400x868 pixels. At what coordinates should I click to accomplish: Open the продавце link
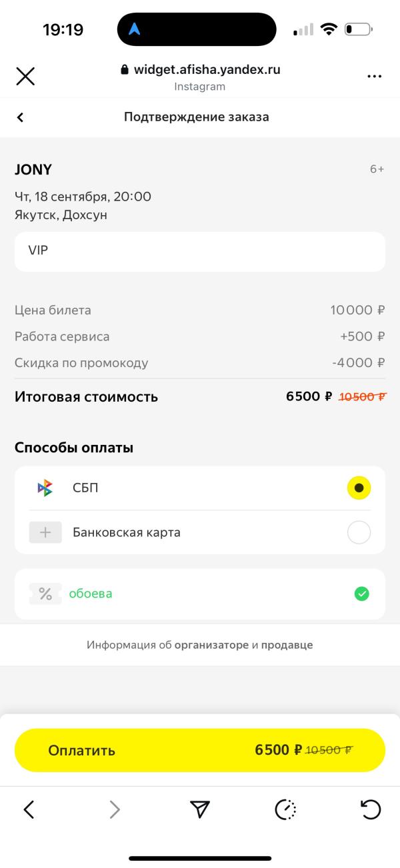tap(287, 645)
